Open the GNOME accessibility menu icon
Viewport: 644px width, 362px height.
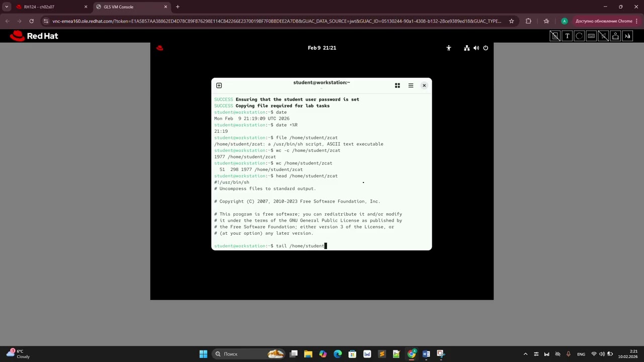coord(449,48)
